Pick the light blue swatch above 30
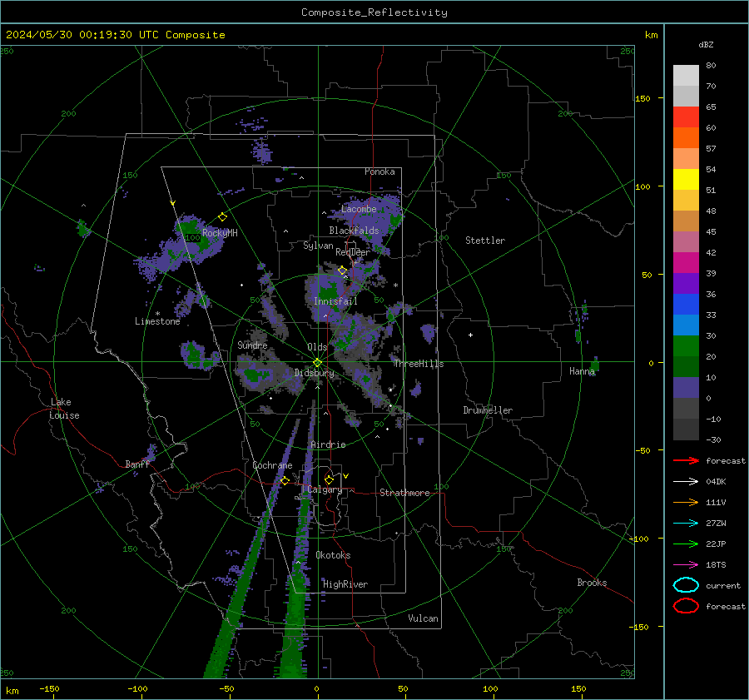The height and width of the screenshot is (700, 749). 686,325
